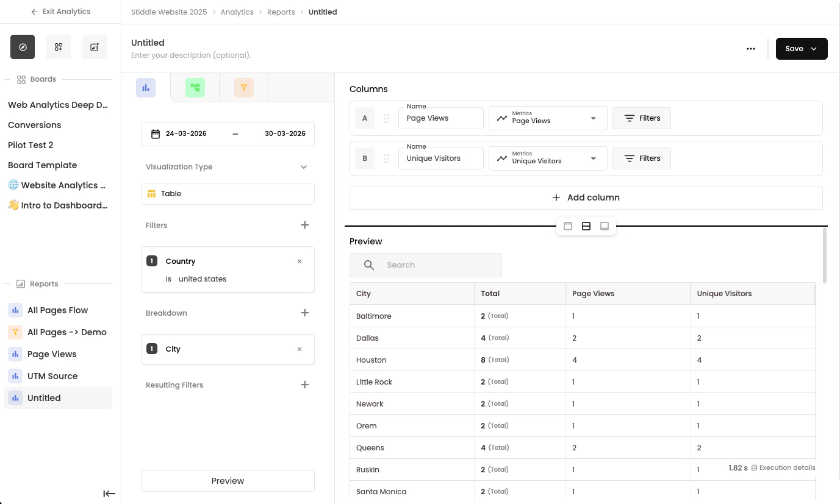Open the three-dots more options menu

[x=751, y=49]
